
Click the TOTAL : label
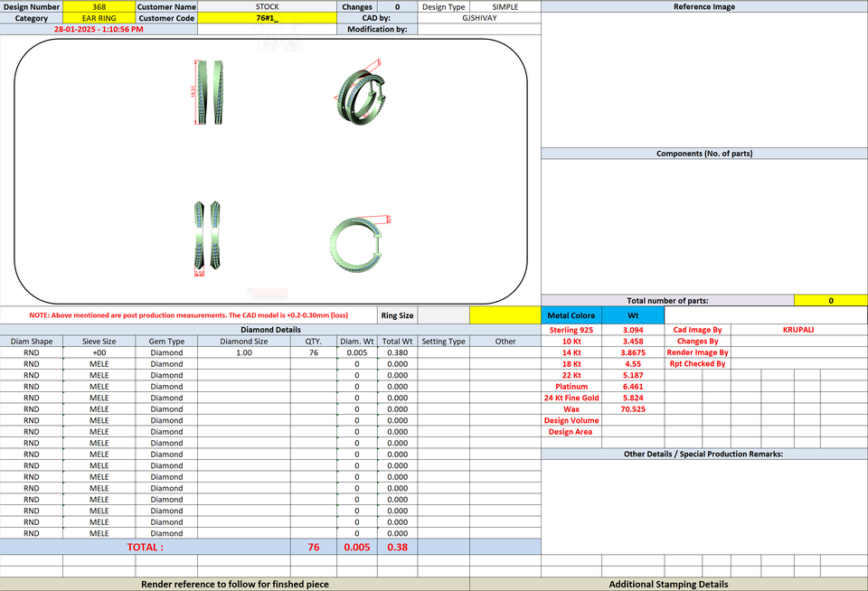tap(145, 548)
